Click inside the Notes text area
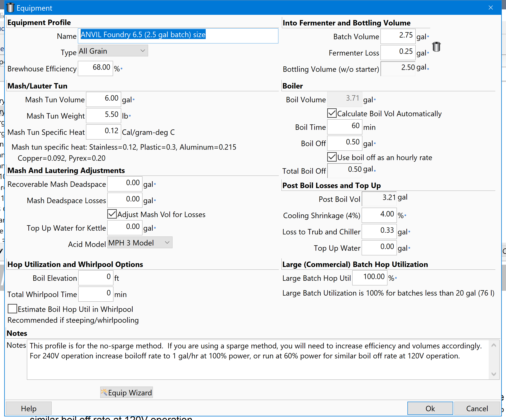Screen dimensions: 506x420 point(258,359)
